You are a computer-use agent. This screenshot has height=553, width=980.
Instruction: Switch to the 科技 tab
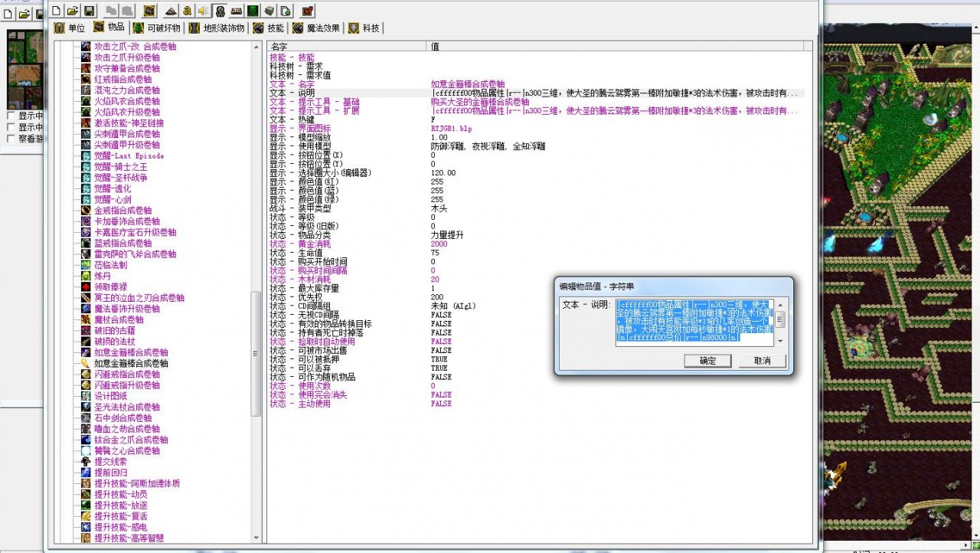pos(364,28)
